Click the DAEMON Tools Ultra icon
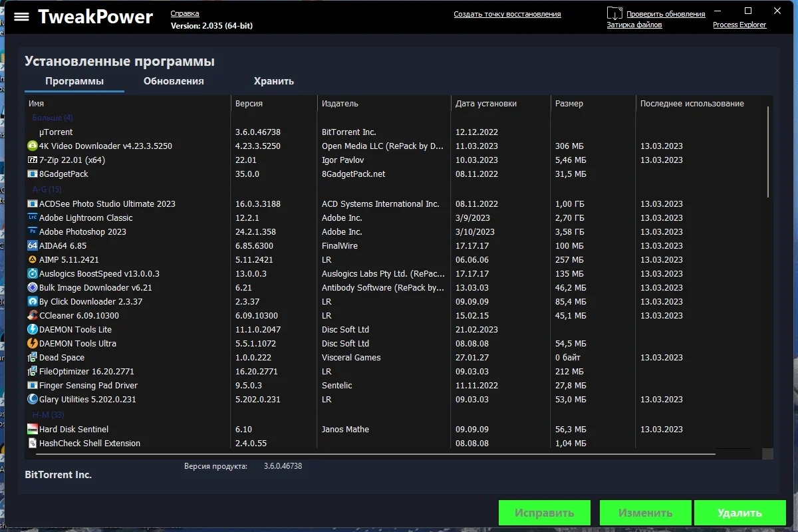Image resolution: width=798 pixels, height=532 pixels. pos(33,343)
